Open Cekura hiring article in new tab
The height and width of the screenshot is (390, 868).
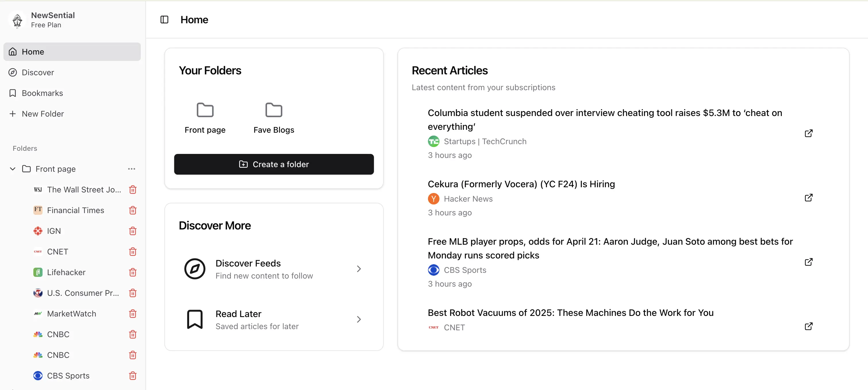pyautogui.click(x=808, y=198)
